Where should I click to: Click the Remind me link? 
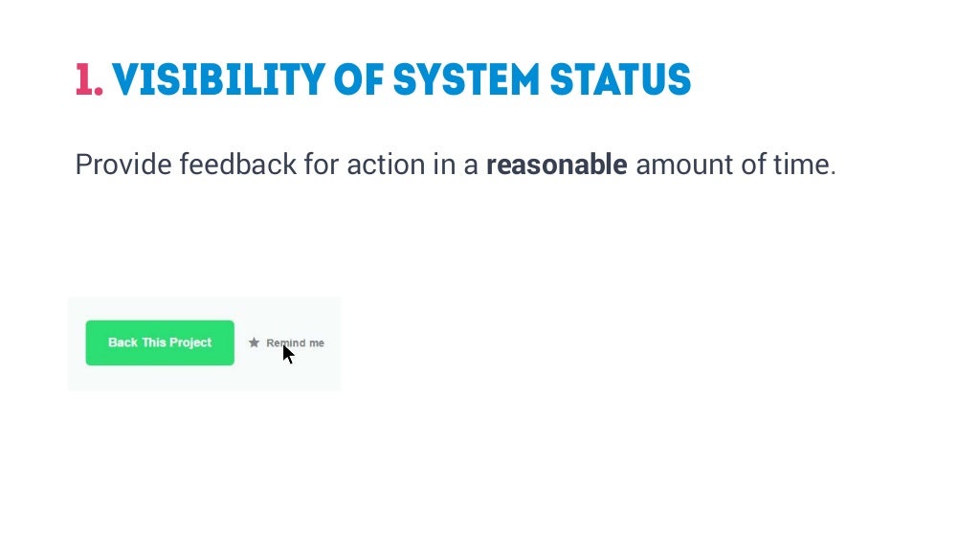295,343
